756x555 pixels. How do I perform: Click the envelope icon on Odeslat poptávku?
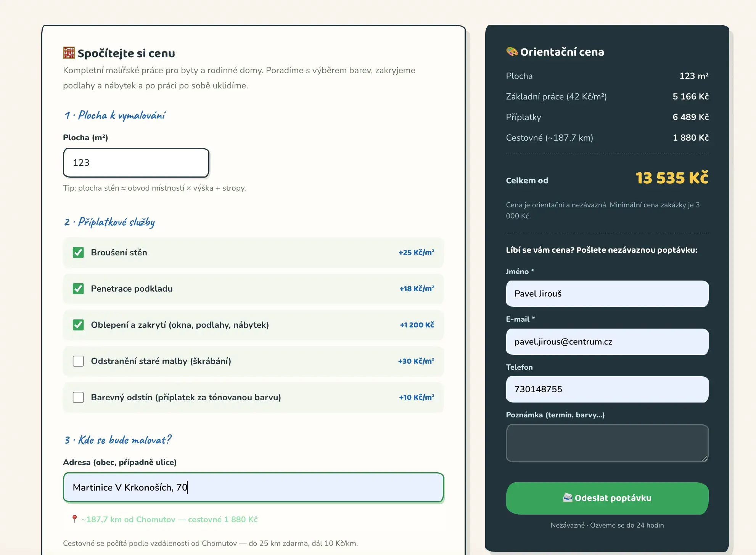568,497
